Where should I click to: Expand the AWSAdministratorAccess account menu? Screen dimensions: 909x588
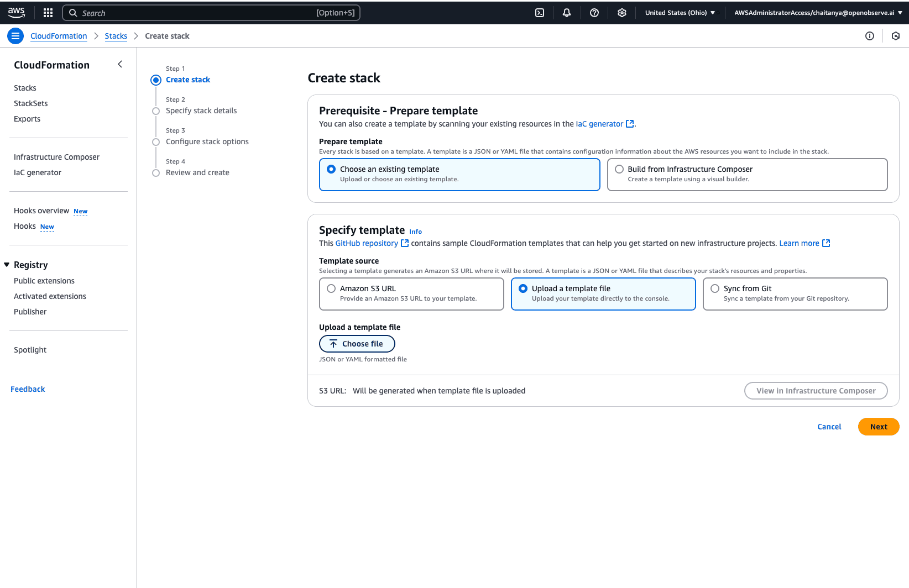818,13
